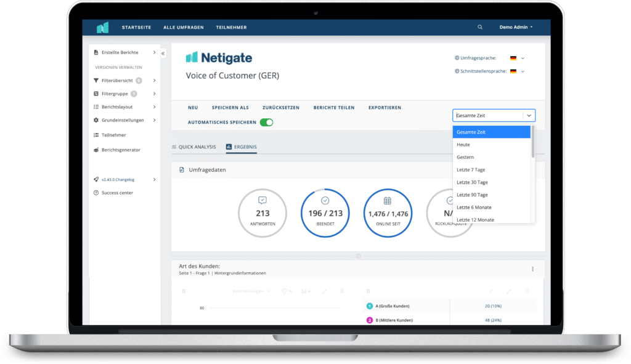Go to Startseite in navbar
Screen dimensions: 631x364
point(136,27)
